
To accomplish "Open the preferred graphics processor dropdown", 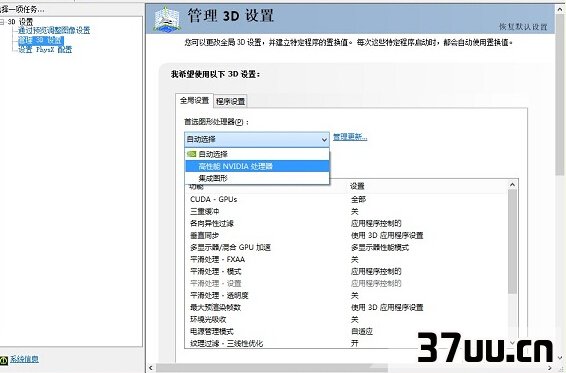I will pos(257,139).
